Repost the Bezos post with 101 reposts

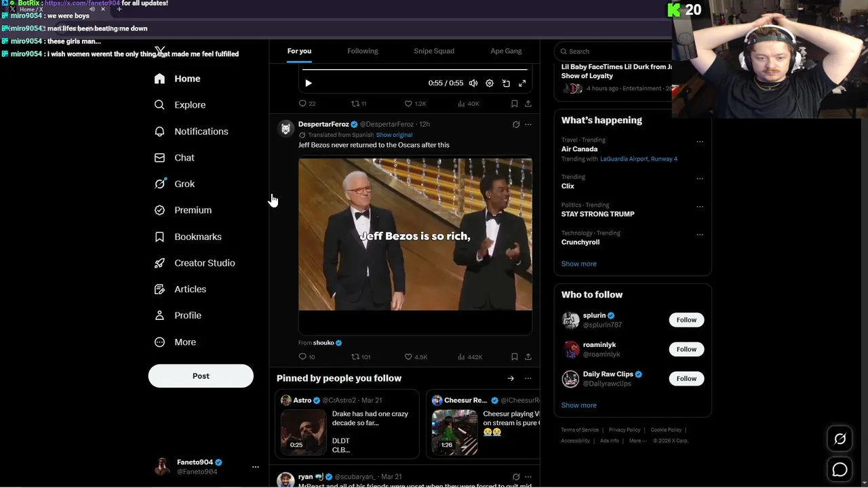(x=361, y=357)
